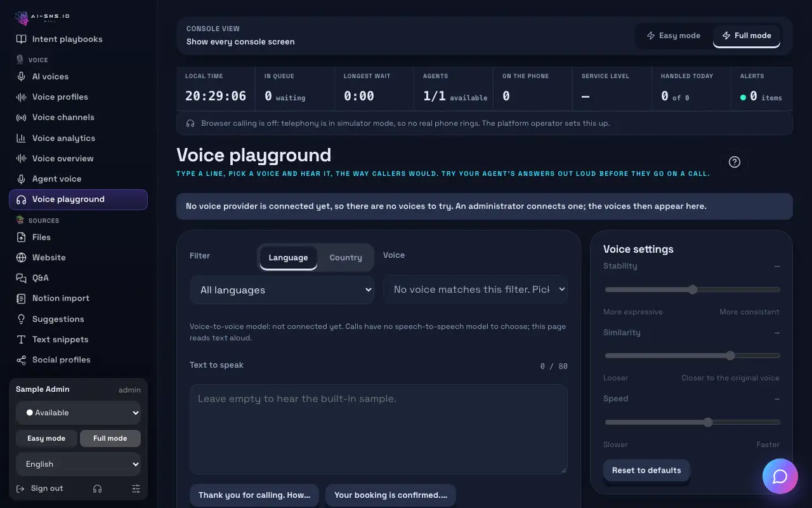Click the Agent voice microphone icon
812x508 pixels.
click(x=22, y=179)
